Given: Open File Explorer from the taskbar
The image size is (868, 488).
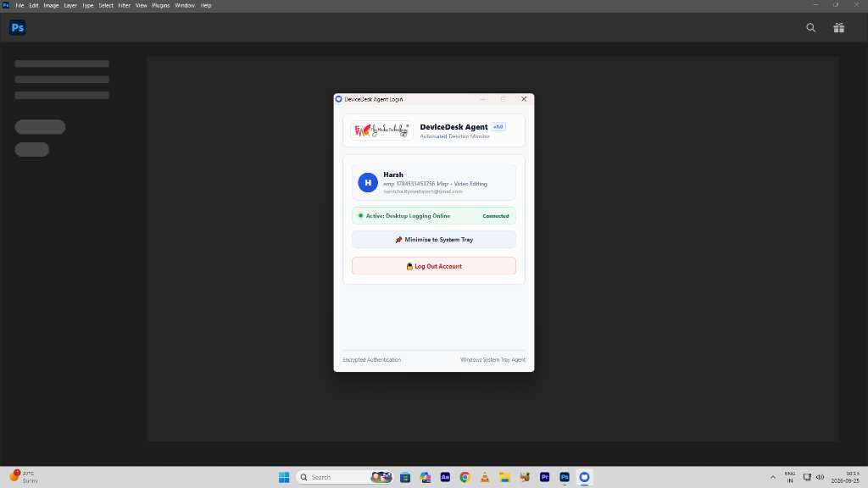Looking at the screenshot, I should (x=505, y=477).
